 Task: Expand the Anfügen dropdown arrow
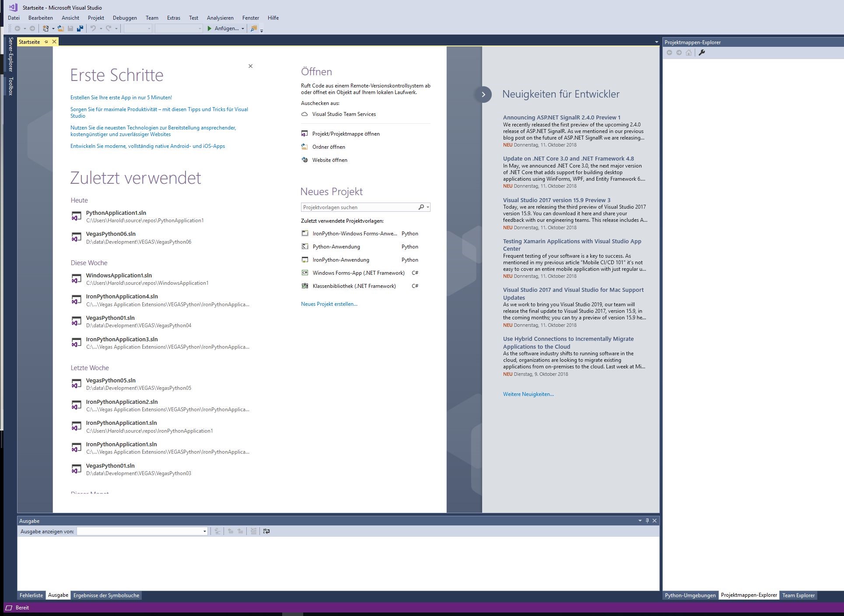(x=242, y=29)
